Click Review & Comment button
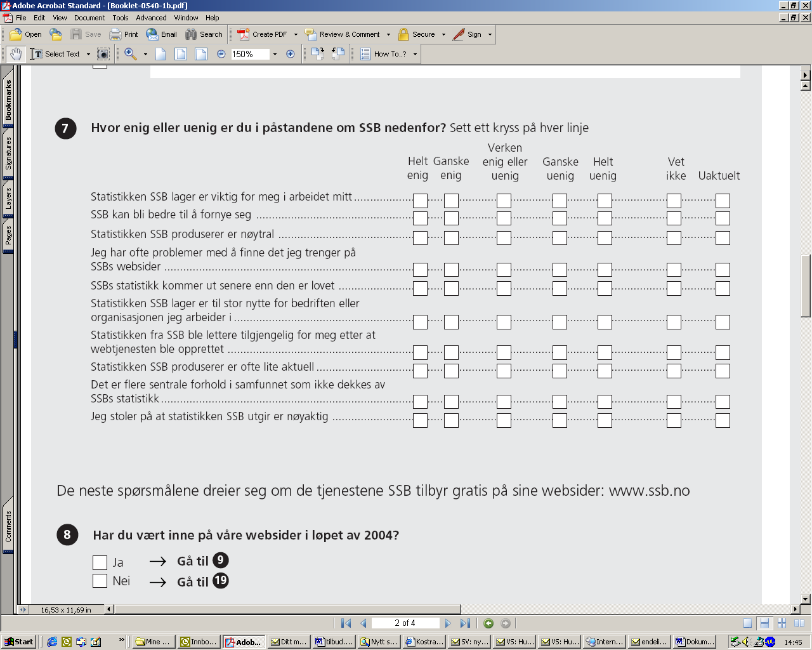The height and width of the screenshot is (650, 812). 343,34
